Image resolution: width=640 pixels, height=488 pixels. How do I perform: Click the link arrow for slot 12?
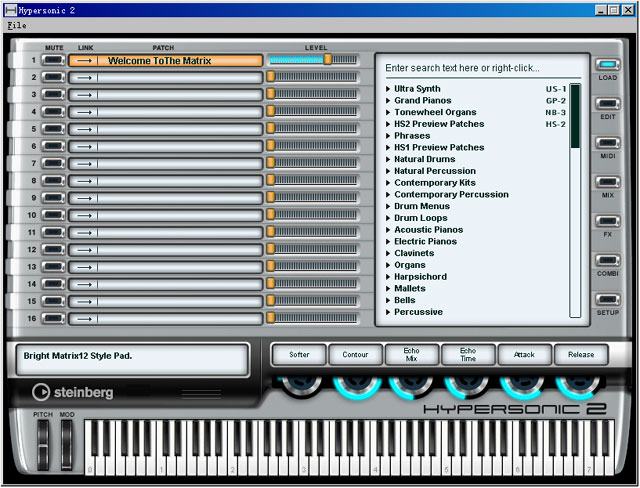pos(84,250)
